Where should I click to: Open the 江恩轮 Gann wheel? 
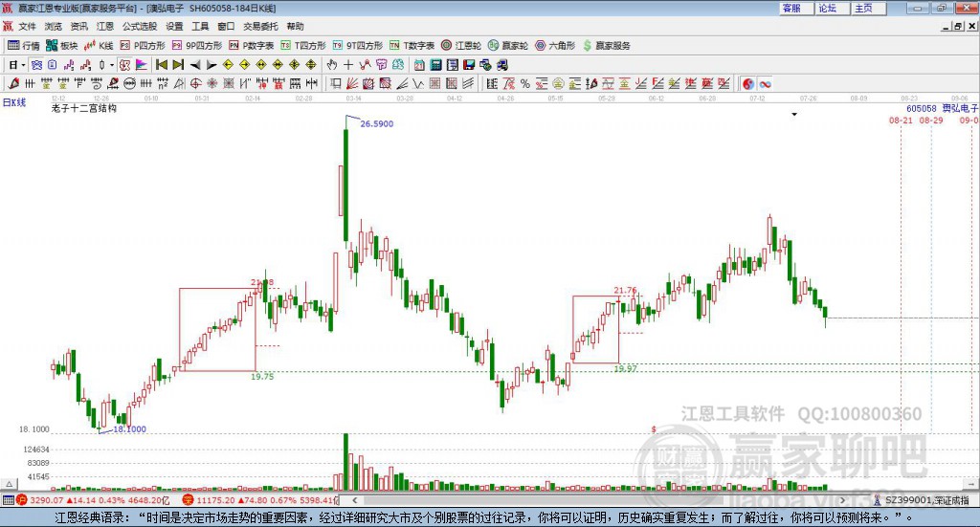[x=461, y=46]
